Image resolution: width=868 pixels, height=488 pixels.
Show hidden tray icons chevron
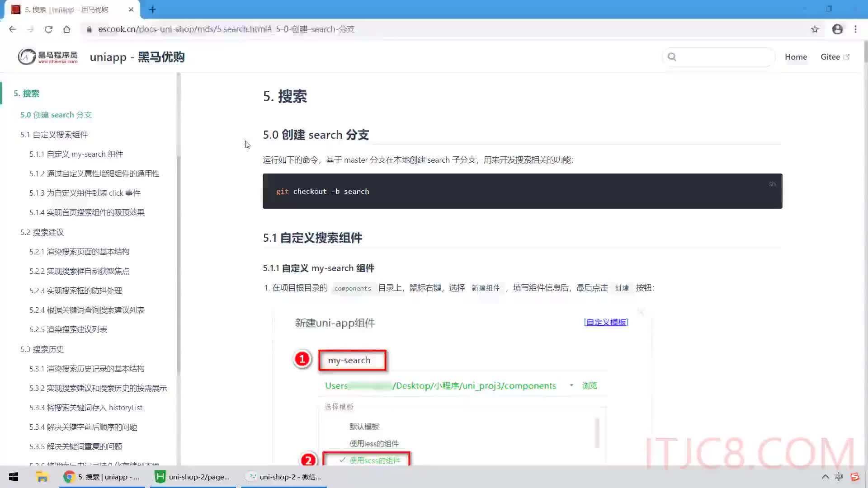[x=825, y=477]
